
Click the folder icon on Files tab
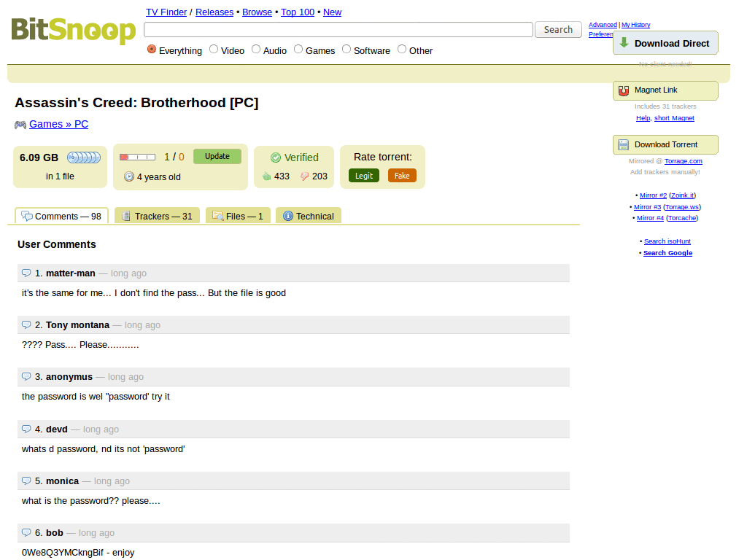[x=217, y=216]
